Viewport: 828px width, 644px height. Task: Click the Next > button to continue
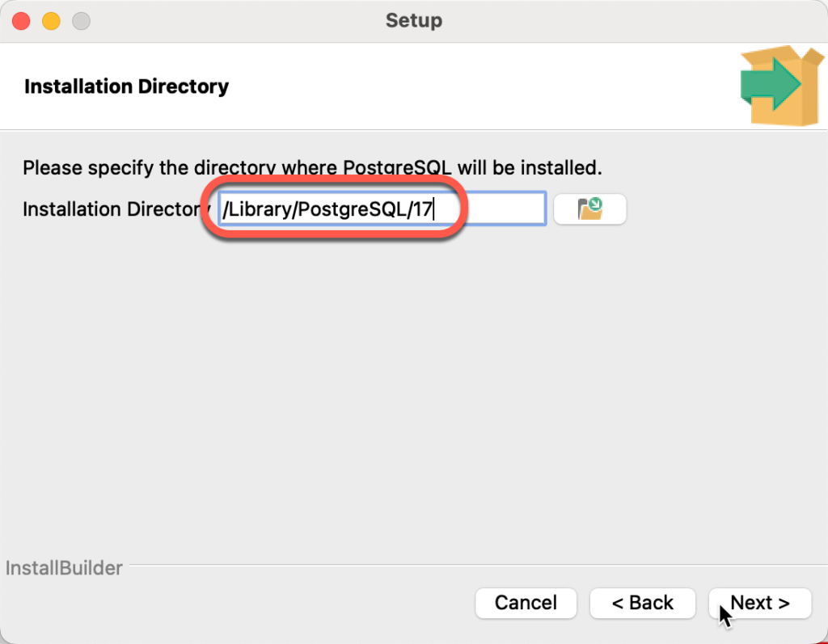tap(758, 603)
